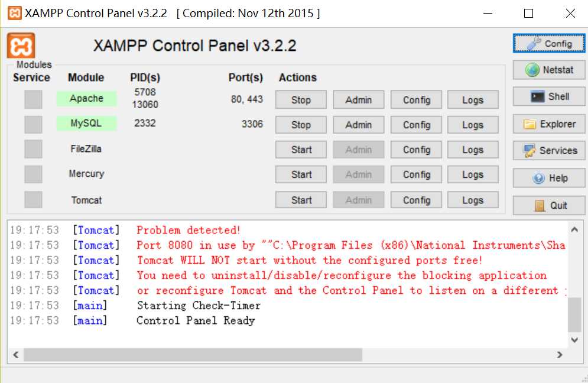Toggle MySQL service checkbox

point(33,124)
